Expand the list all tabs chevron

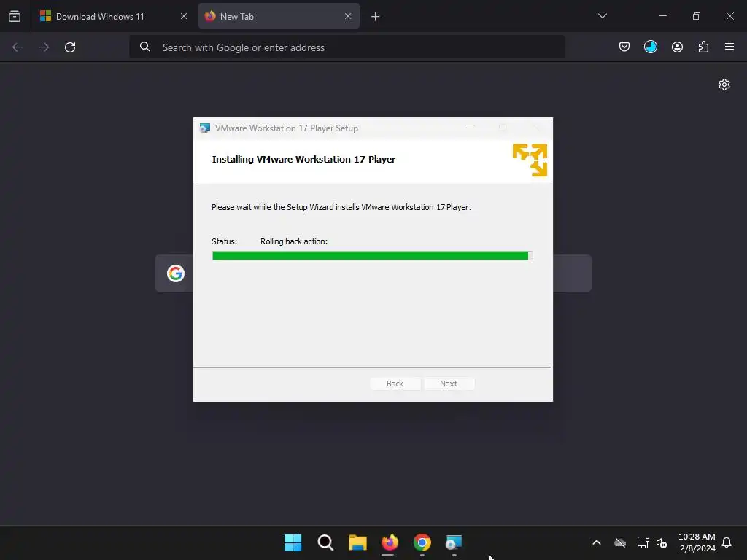coord(602,16)
